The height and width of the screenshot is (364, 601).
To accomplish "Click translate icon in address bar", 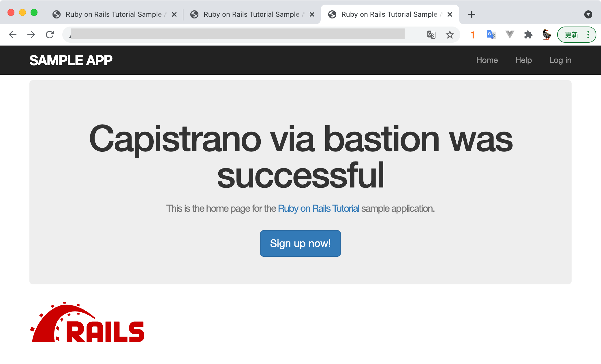I will click(x=431, y=35).
